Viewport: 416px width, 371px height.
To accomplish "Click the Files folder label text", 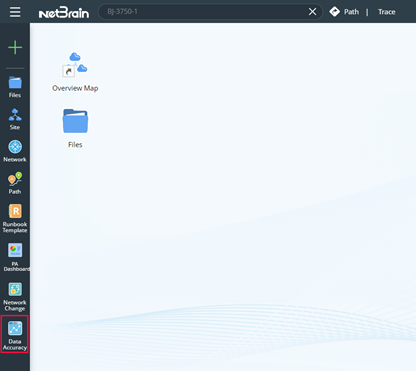I will click(75, 145).
